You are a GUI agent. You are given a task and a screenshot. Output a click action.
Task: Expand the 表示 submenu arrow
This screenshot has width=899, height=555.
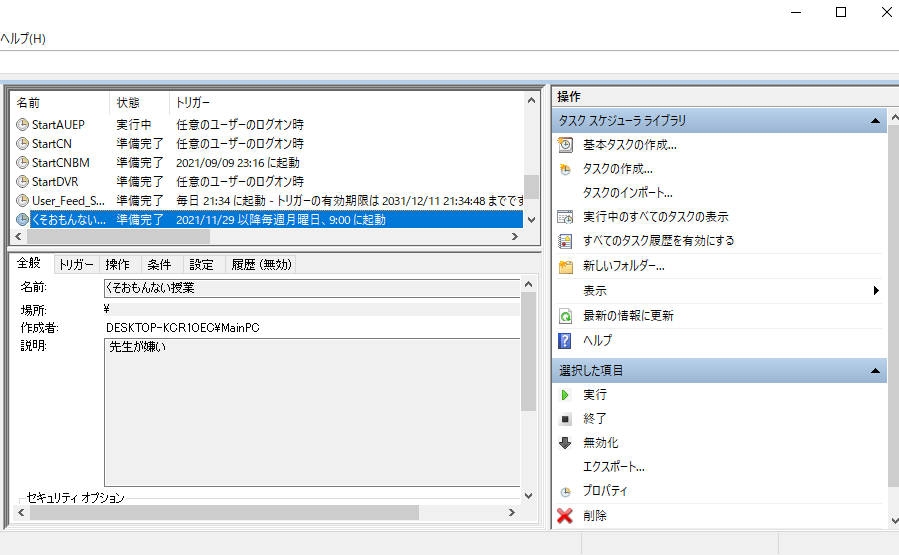[876, 291]
